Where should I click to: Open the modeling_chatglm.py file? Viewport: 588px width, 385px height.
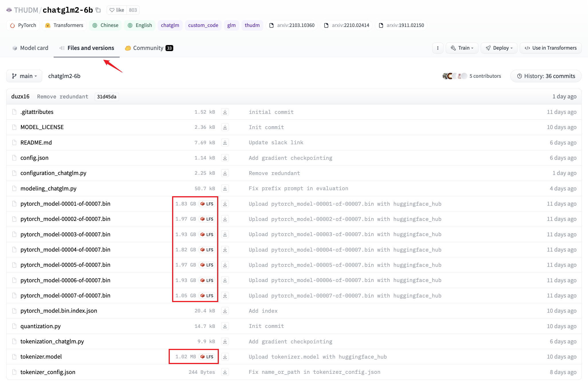(x=48, y=188)
